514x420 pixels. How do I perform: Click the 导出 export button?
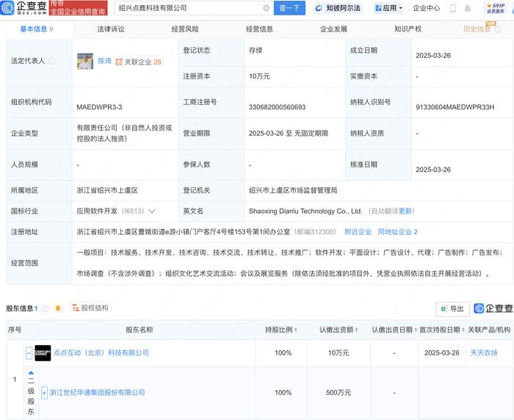pyautogui.click(x=453, y=309)
